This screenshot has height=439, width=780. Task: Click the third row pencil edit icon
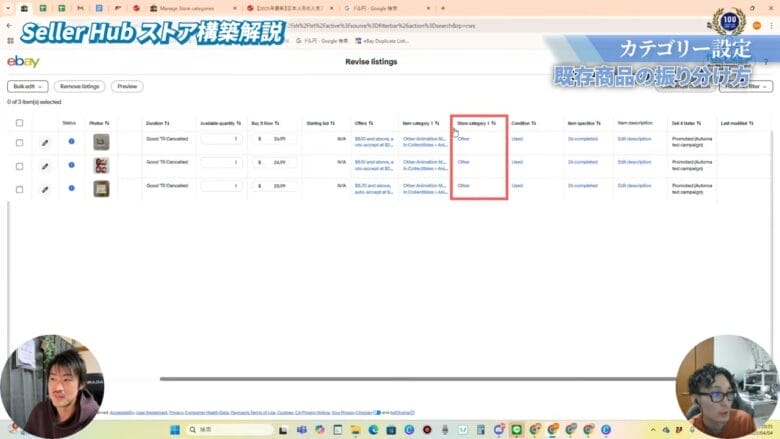point(45,189)
